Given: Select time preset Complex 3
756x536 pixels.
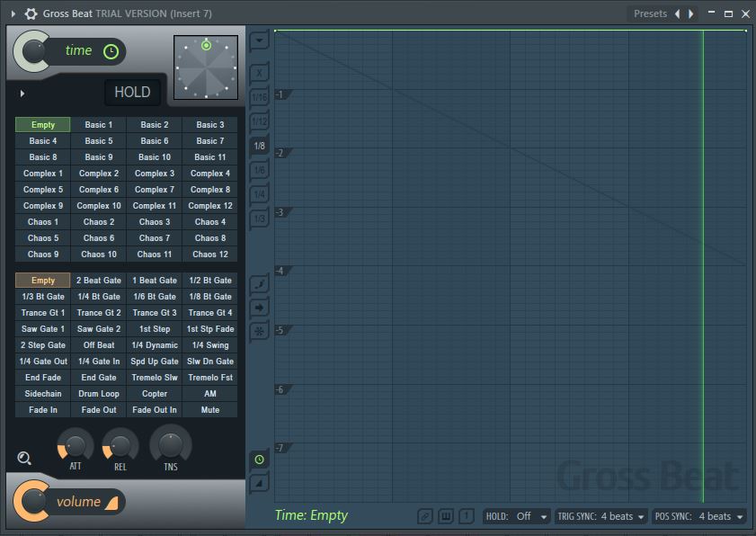Looking at the screenshot, I should [155, 174].
